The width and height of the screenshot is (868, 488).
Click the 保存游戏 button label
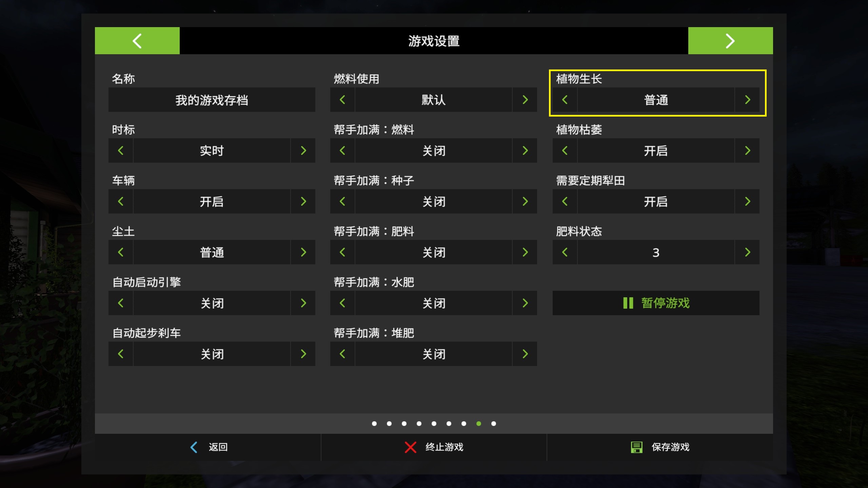670,447
